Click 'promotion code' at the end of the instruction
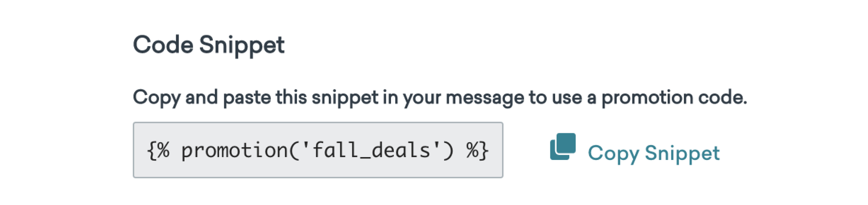868x205 pixels. click(674, 98)
